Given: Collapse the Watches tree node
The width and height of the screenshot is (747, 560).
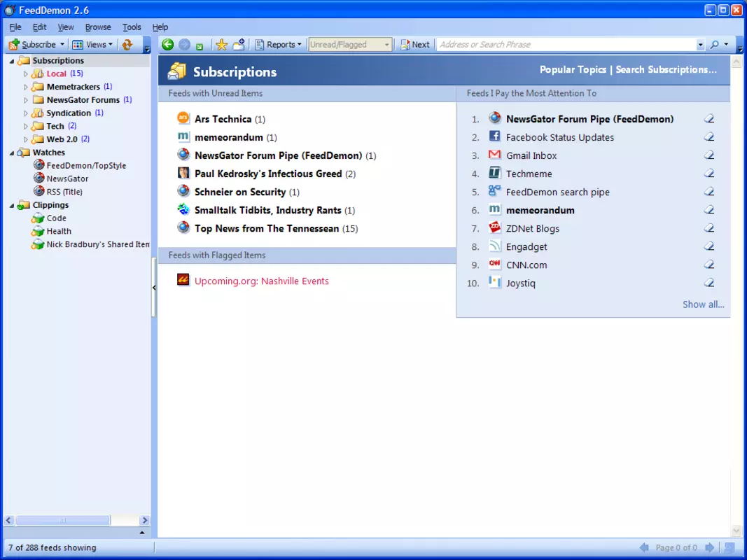Looking at the screenshot, I should [12, 153].
